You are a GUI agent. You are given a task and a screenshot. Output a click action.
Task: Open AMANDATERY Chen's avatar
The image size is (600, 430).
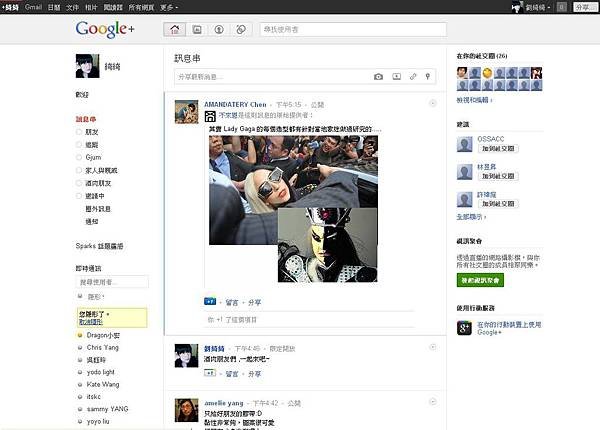[x=186, y=112]
